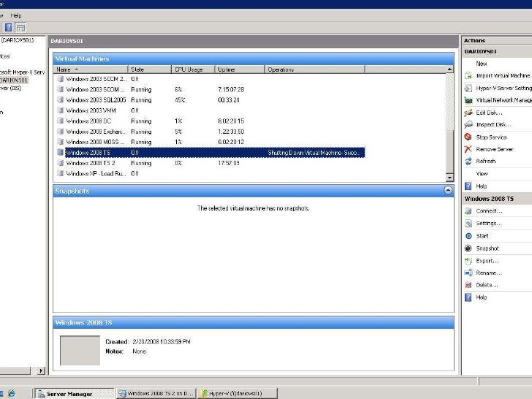Screen dimensions: 532x399
Task: Click the Edit Disk icon
Action: 468,113
